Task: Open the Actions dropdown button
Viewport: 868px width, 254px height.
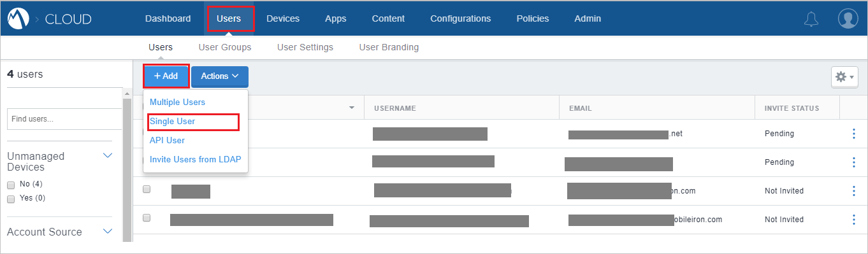Action: (x=220, y=76)
